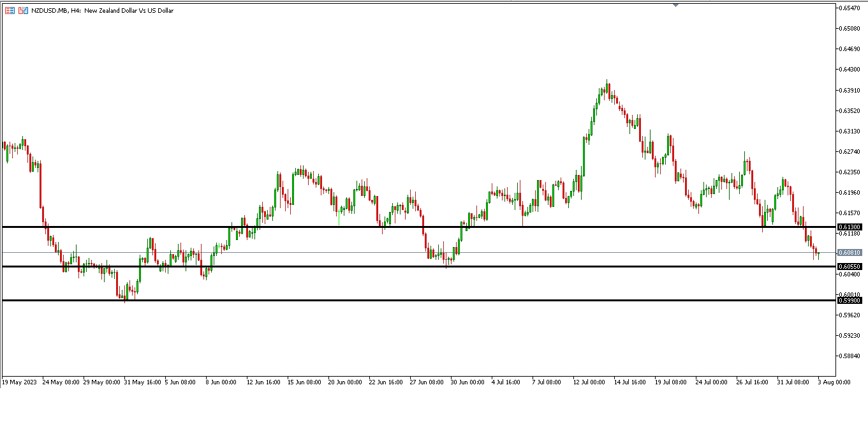This screenshot has width=868, height=429.
Task: Select the chart shift triangle marker
Action: (x=675, y=5)
